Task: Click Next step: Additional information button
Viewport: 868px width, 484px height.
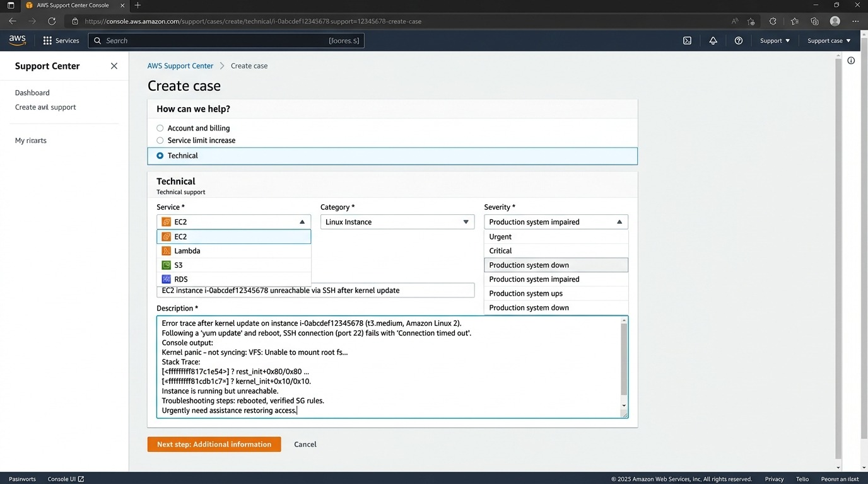Action: point(214,444)
